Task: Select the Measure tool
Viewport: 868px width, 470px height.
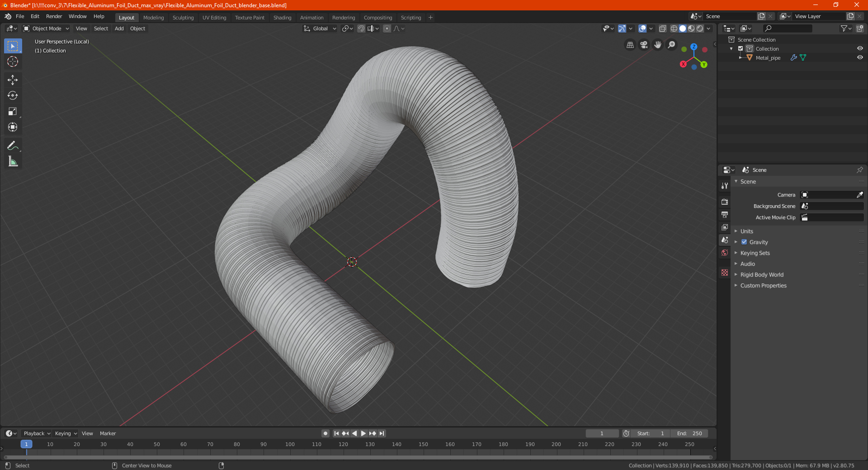Action: point(13,161)
